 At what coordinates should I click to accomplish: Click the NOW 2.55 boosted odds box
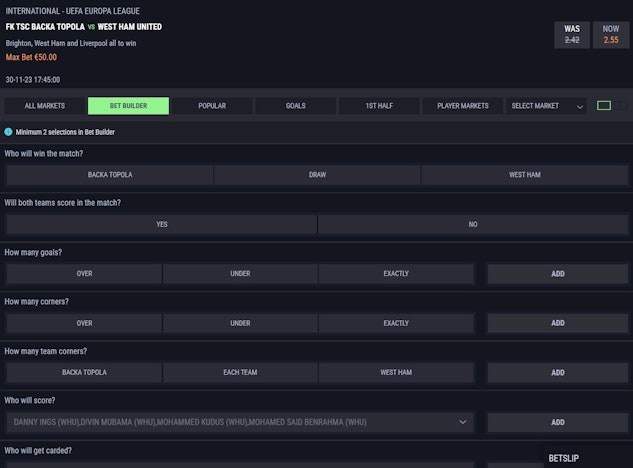[611, 35]
